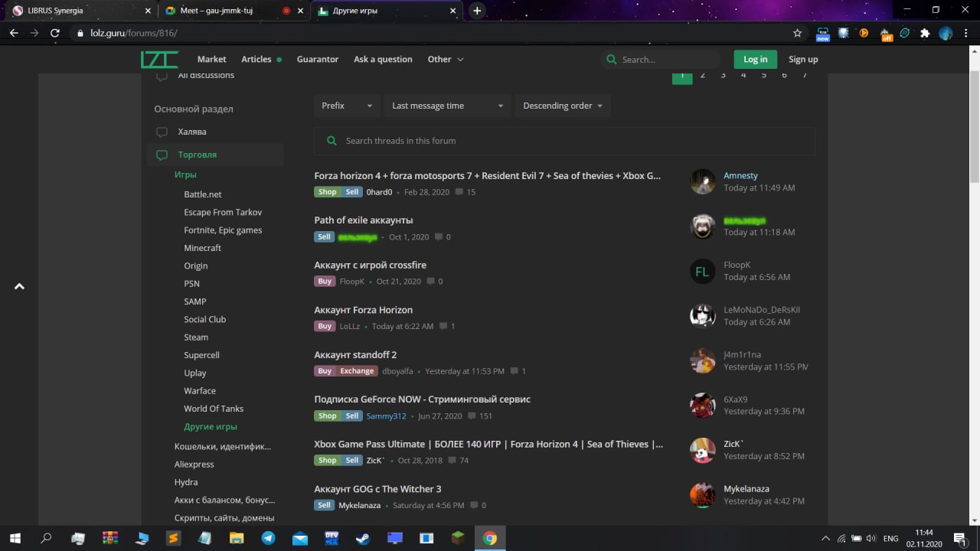The height and width of the screenshot is (551, 980).
Task: Show hidden system tray icons
Action: pyautogui.click(x=825, y=538)
